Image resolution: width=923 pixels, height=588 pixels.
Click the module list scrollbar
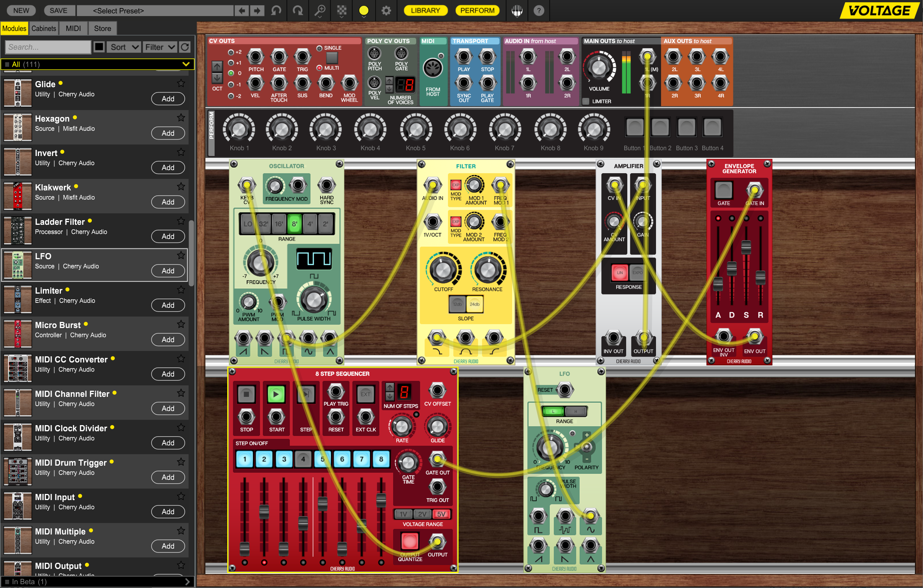point(191,253)
